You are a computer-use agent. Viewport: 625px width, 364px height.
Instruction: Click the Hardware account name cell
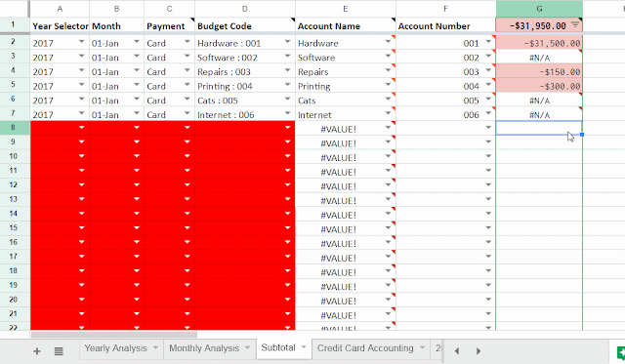click(345, 43)
